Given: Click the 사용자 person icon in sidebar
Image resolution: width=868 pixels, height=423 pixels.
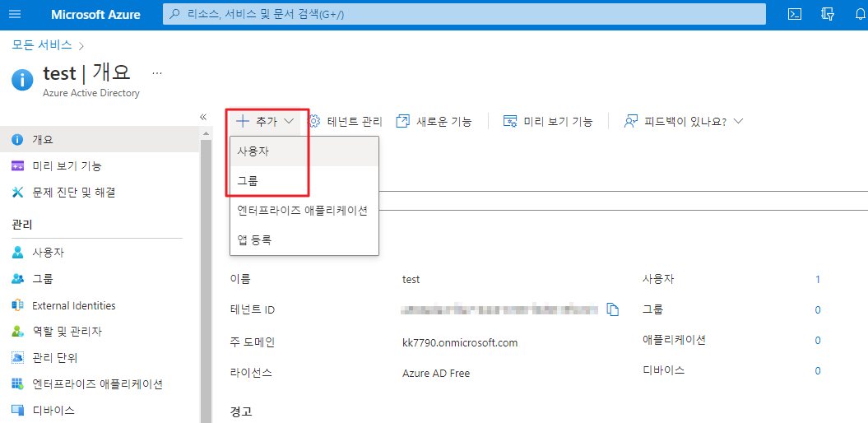Looking at the screenshot, I should click(18, 253).
